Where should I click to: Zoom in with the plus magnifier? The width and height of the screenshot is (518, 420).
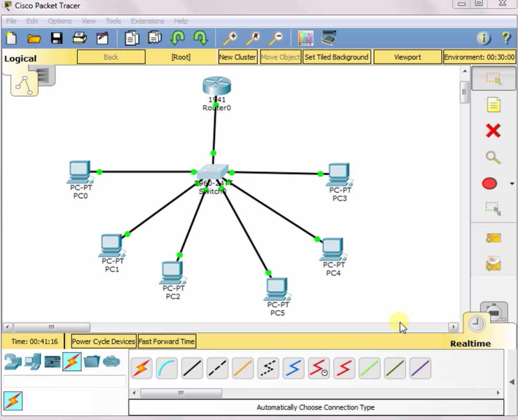point(230,38)
